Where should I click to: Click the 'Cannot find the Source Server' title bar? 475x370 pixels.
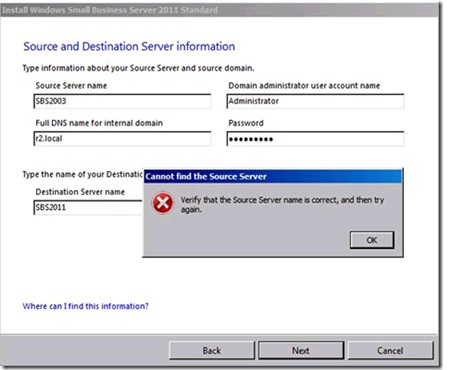pos(273,176)
